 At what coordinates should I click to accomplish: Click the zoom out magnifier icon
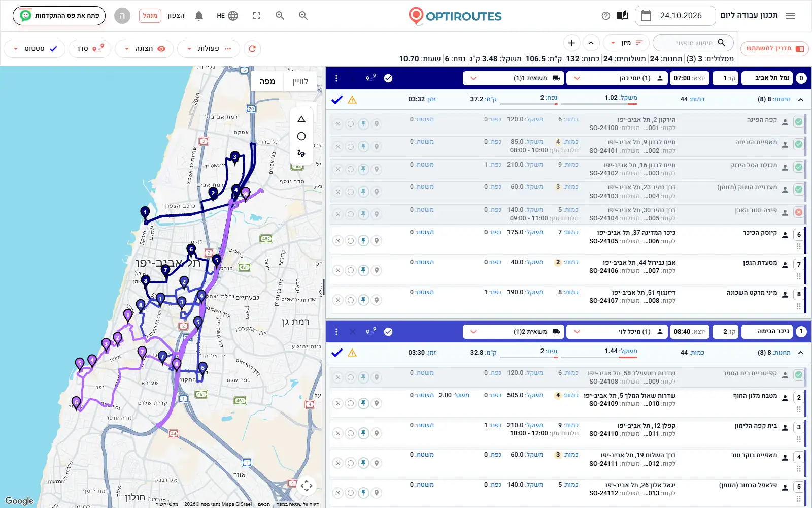click(303, 16)
